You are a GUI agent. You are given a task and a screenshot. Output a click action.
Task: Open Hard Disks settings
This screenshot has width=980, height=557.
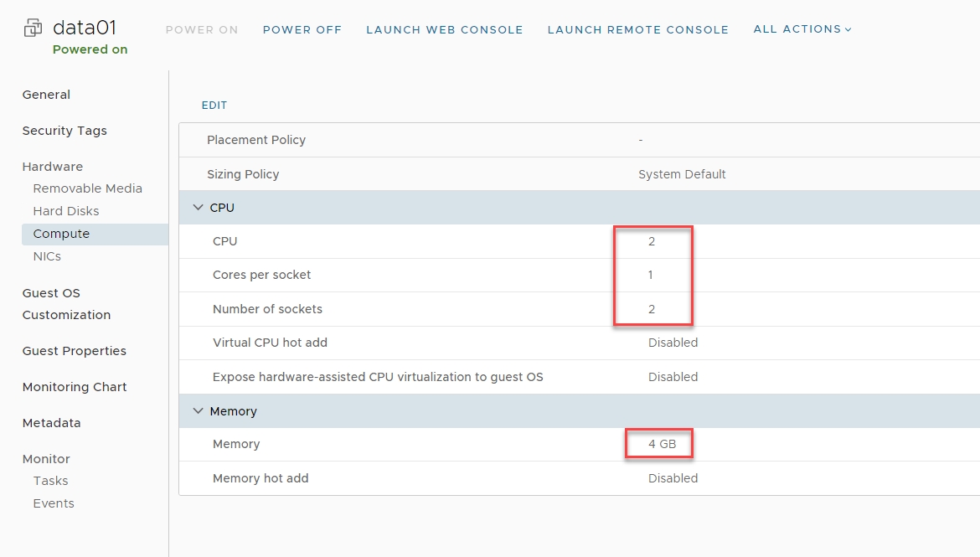click(66, 211)
